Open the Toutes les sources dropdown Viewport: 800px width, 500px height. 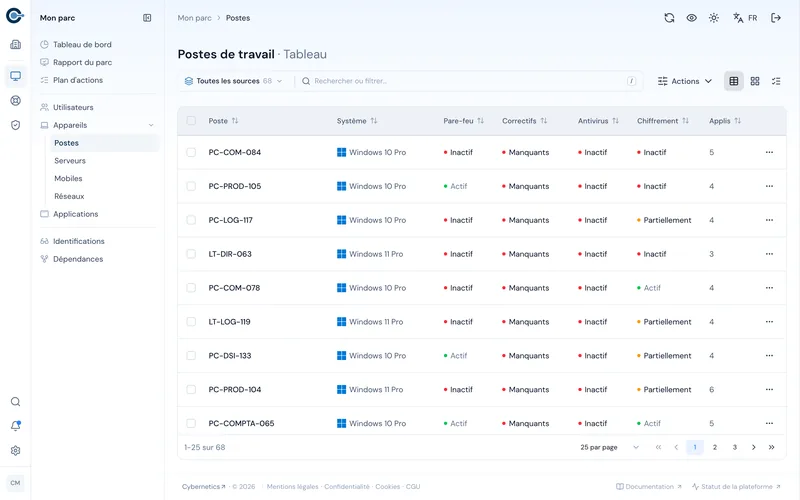233,81
